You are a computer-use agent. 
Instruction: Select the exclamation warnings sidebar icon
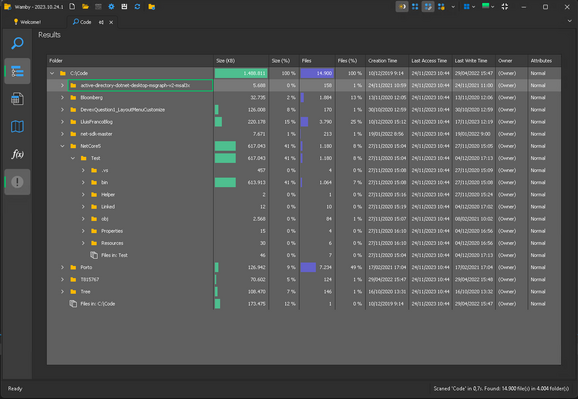tap(17, 182)
